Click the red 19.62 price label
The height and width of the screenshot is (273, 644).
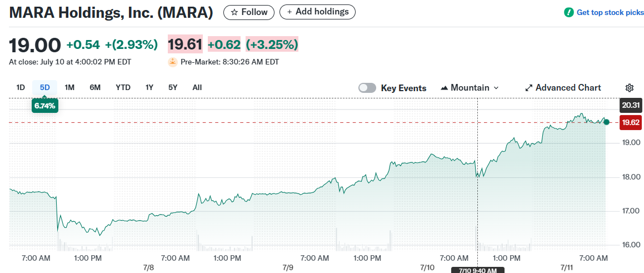click(x=631, y=122)
